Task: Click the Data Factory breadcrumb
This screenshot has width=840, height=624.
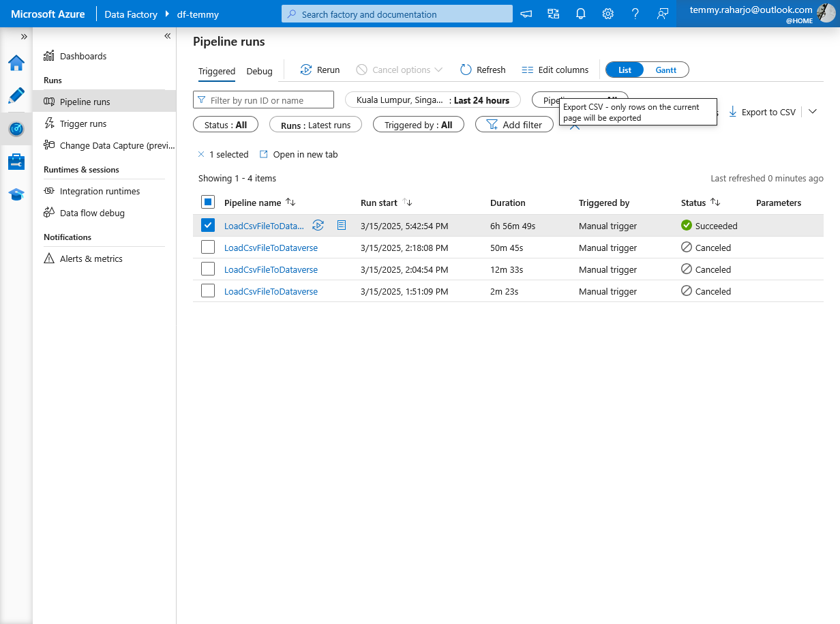Action: coord(131,14)
